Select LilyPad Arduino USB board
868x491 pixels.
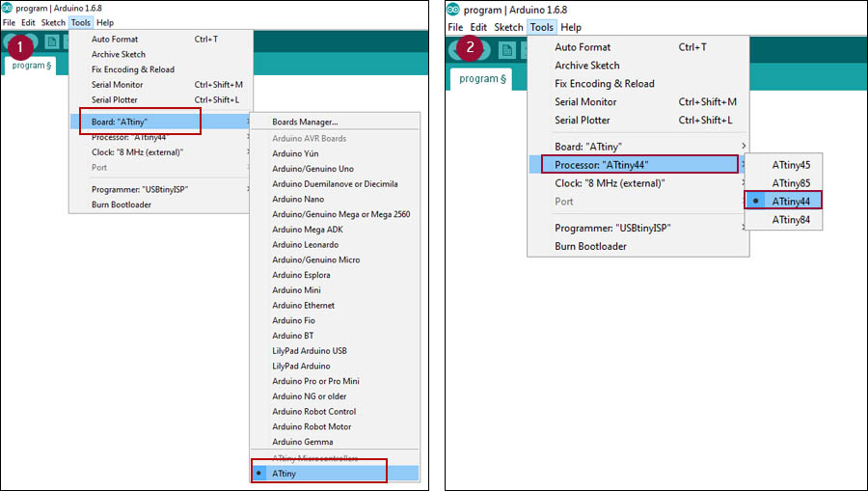point(335,350)
